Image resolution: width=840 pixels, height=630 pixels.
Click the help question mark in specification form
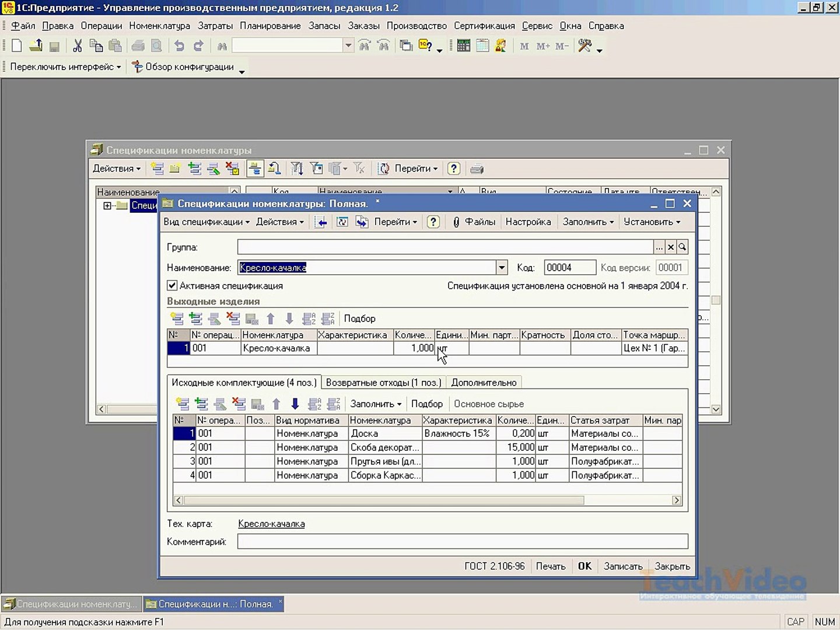(433, 222)
